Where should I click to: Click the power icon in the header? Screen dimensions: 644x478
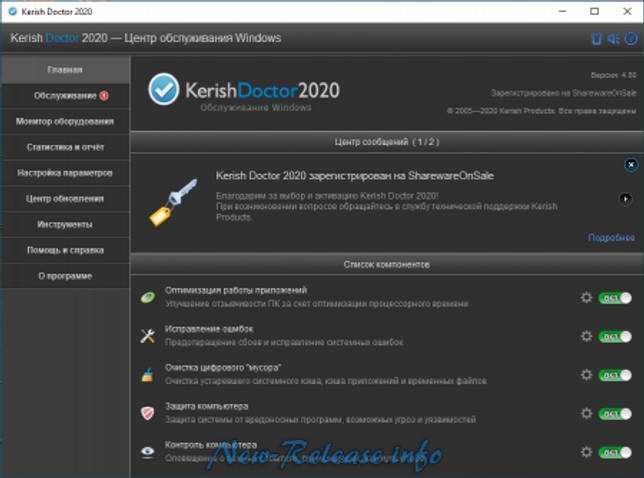(x=631, y=39)
